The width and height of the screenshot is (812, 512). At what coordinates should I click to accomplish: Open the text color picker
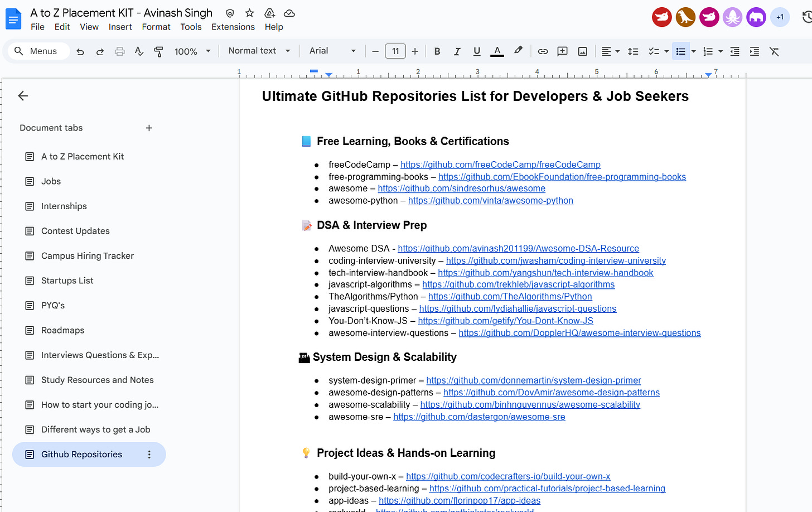(x=497, y=51)
